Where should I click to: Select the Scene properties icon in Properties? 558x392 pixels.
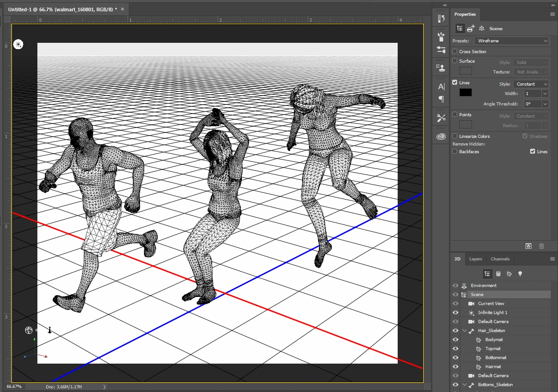[x=460, y=28]
